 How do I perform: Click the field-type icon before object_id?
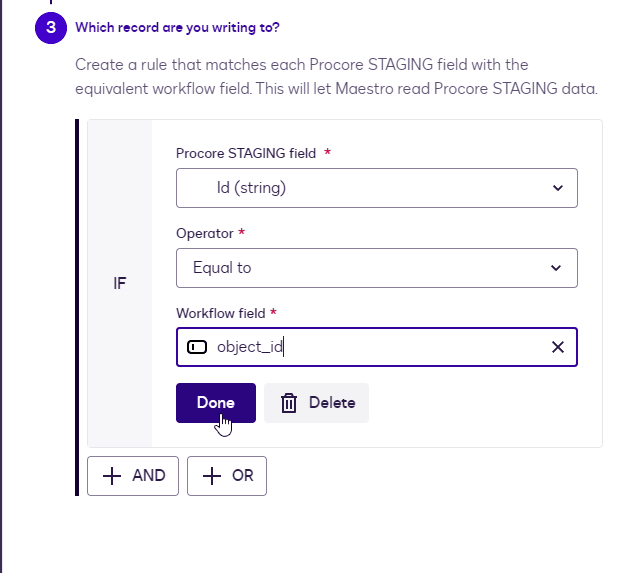point(197,347)
